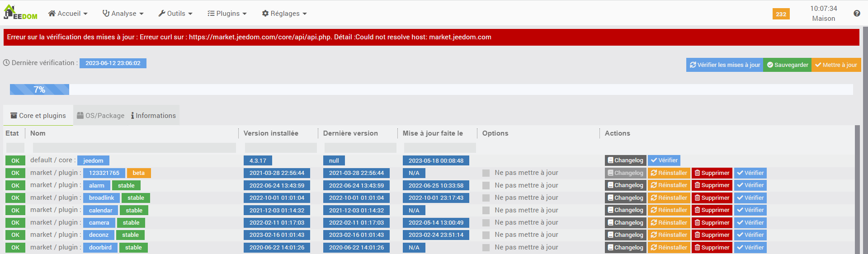868x254 pixels.
Task: Click the camera plugin name label
Action: point(99,223)
